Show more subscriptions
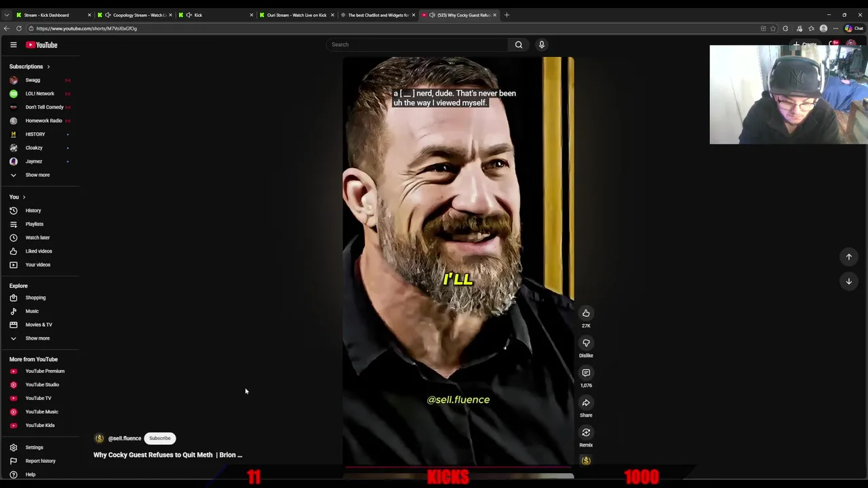The image size is (868, 488). pos(37,175)
